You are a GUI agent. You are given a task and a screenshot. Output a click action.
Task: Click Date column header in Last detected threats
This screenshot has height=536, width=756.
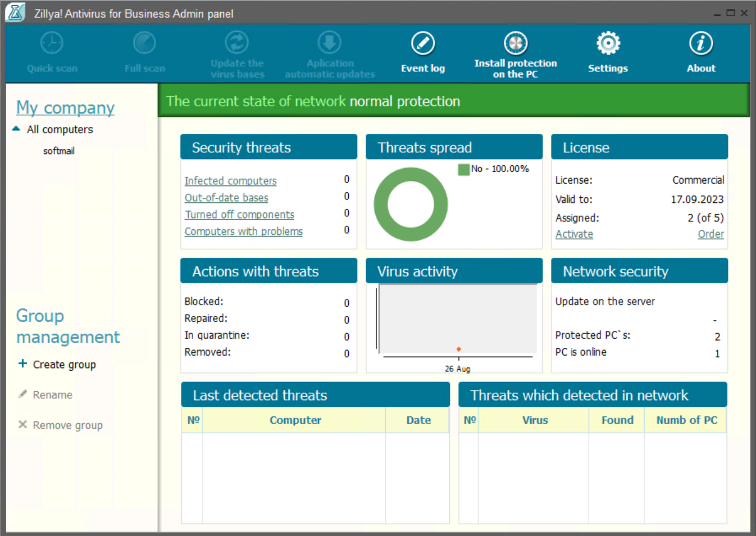(418, 420)
